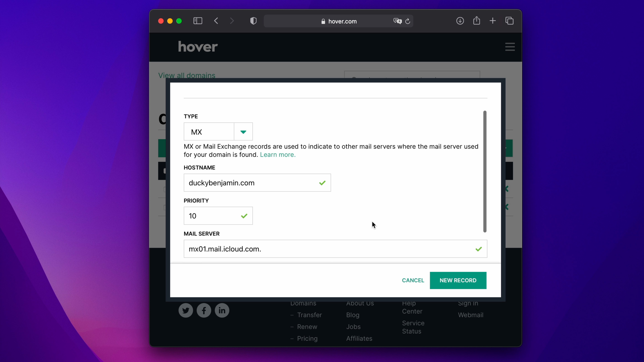Open a new tab with the plus icon
Viewport: 644px width, 362px height.
[493, 21]
